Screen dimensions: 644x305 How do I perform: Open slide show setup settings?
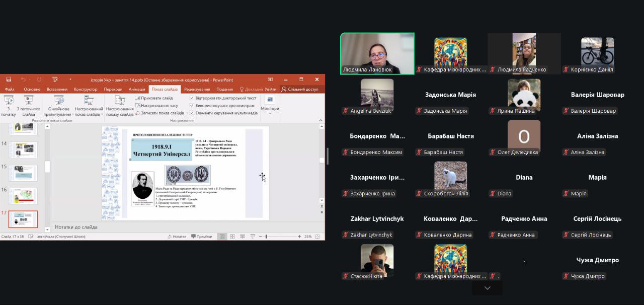tap(120, 105)
